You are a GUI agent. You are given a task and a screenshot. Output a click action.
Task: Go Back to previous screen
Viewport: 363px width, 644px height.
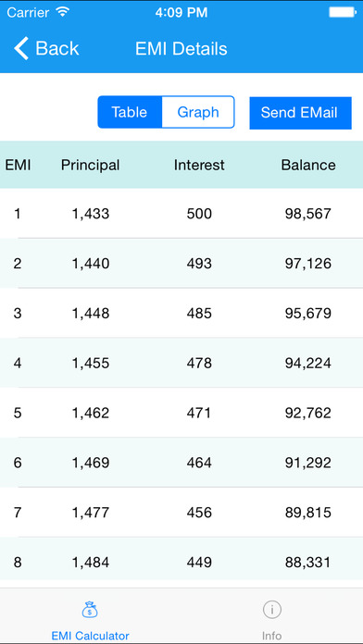46,48
